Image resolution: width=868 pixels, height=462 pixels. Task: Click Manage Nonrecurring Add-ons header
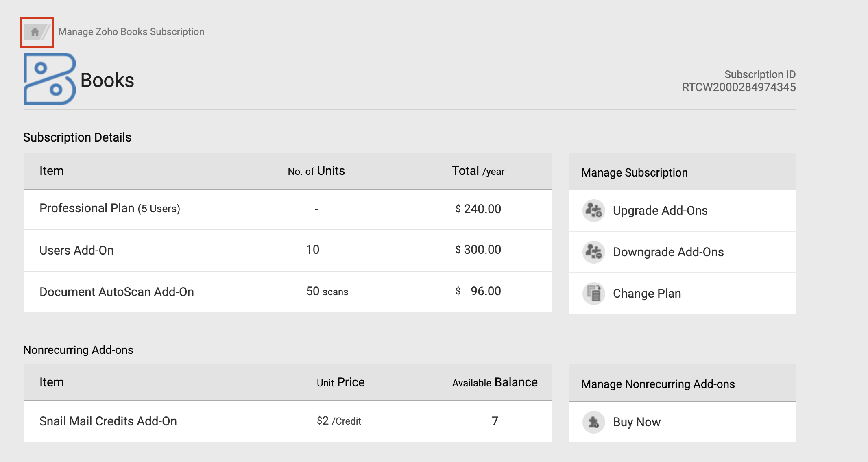(658, 384)
